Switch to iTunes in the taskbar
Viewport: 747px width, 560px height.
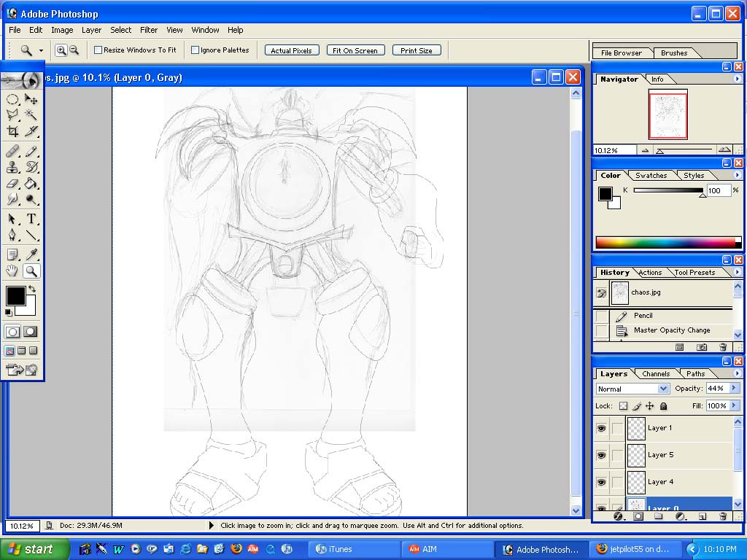coord(355,550)
